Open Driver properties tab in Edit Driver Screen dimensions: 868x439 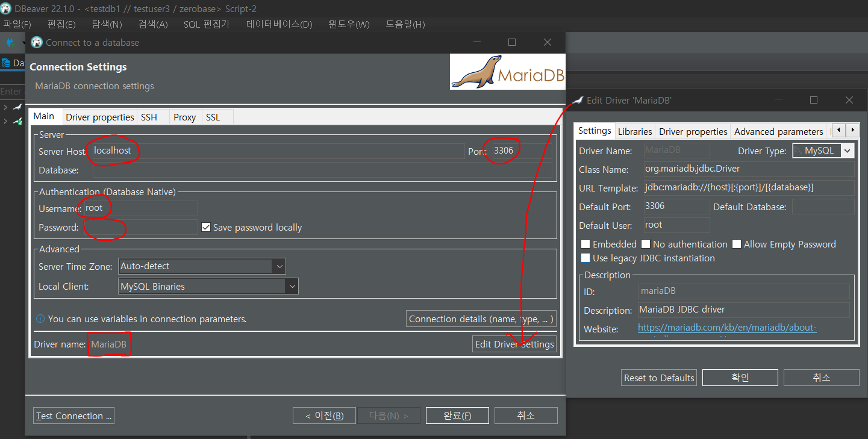693,131
